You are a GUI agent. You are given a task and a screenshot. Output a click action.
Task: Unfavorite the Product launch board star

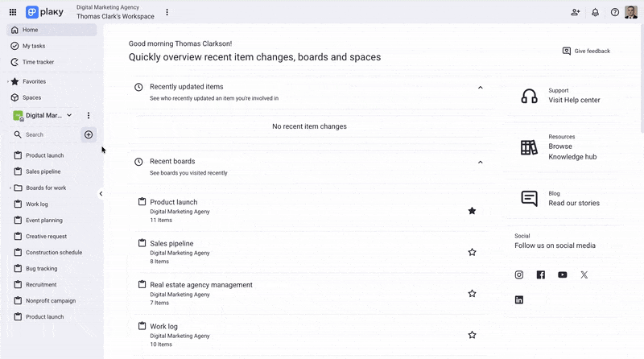tap(472, 211)
